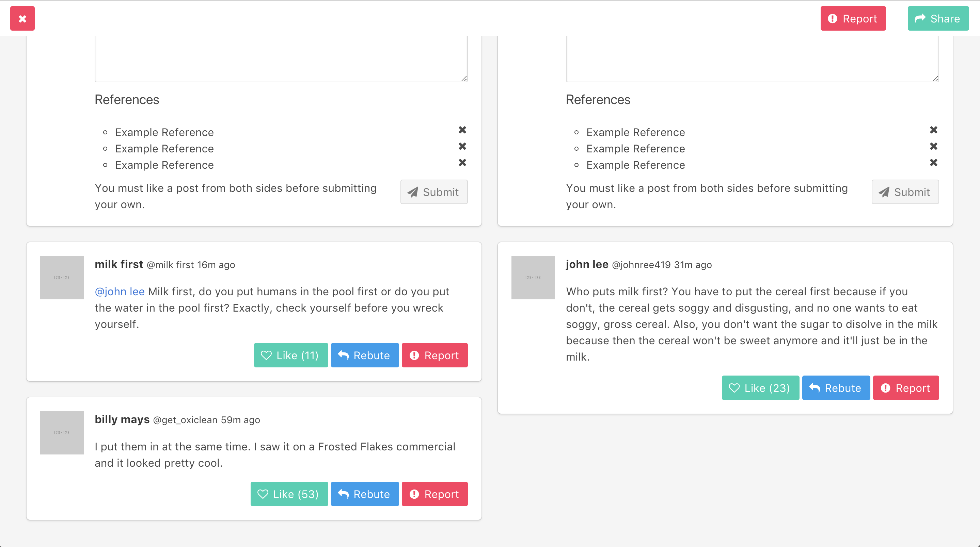980x547 pixels.
Task: Like john lee's post with 23 likes
Action: click(x=760, y=388)
